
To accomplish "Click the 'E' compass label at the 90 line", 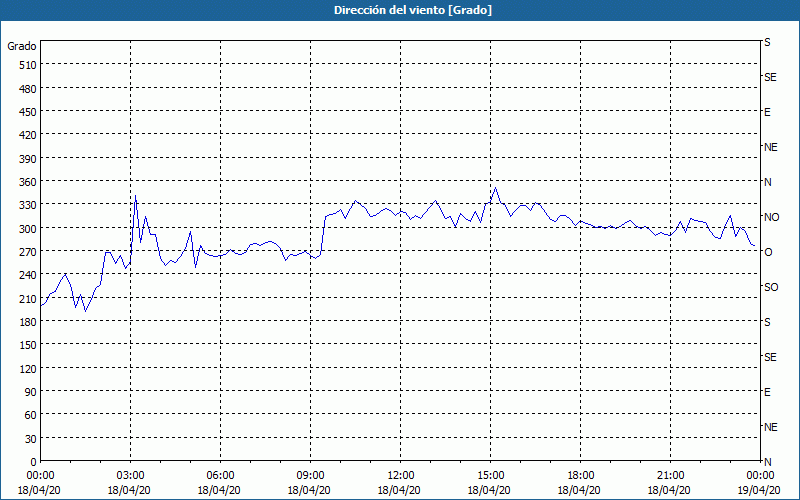I will (767, 392).
